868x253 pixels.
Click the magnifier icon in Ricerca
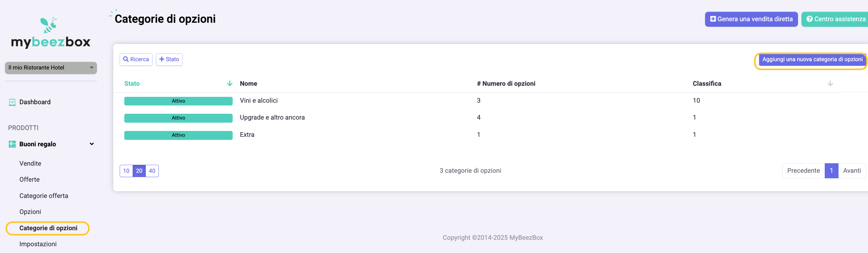[x=126, y=59]
